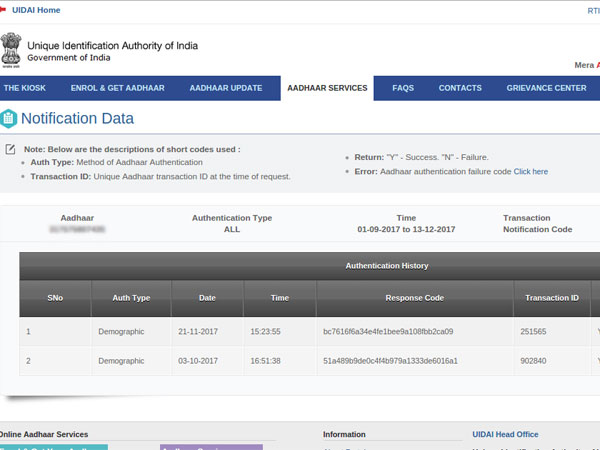Viewport: 600px width, 450px height.
Task: Click the Notification Data hexagon icon
Action: [9, 119]
